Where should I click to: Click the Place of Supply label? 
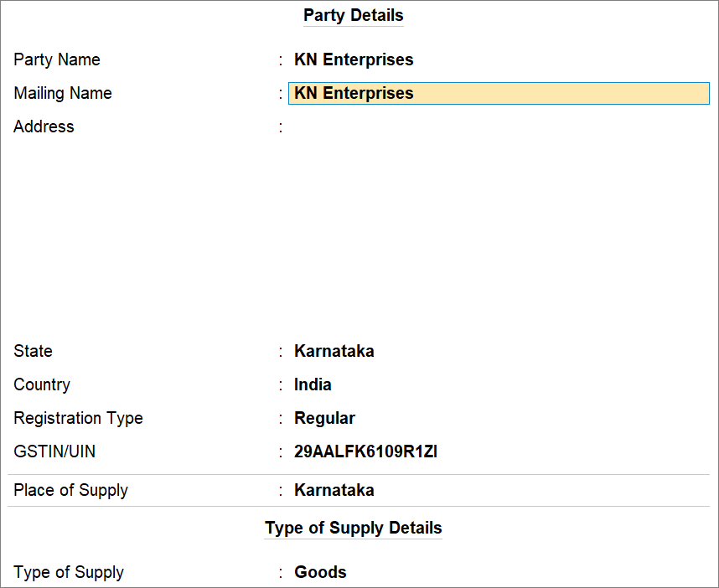(x=70, y=490)
